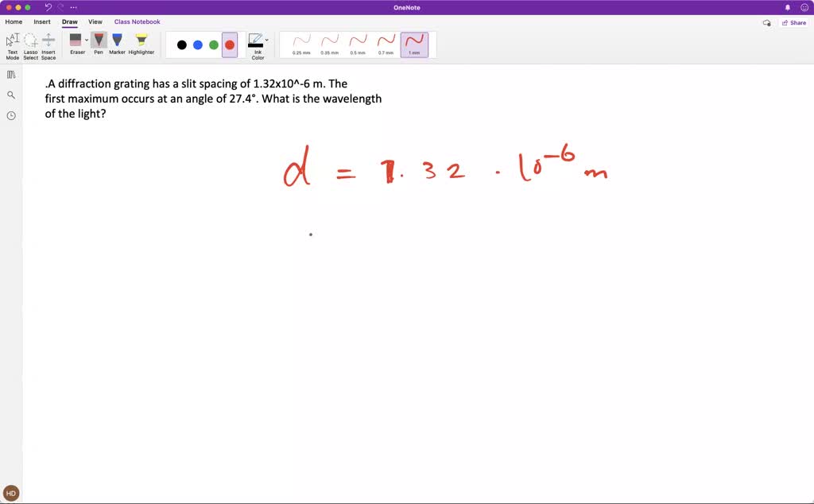Show recent notes clock icon
814x504 pixels.
pos(11,116)
